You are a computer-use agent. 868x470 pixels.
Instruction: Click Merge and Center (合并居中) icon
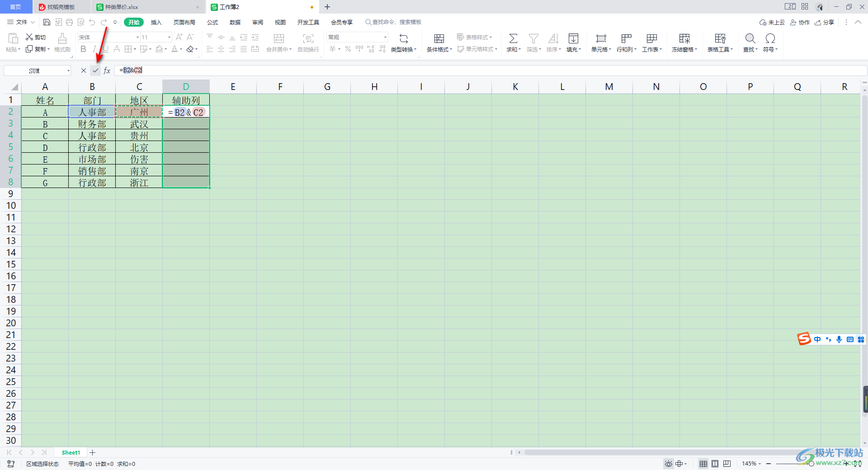pos(279,39)
